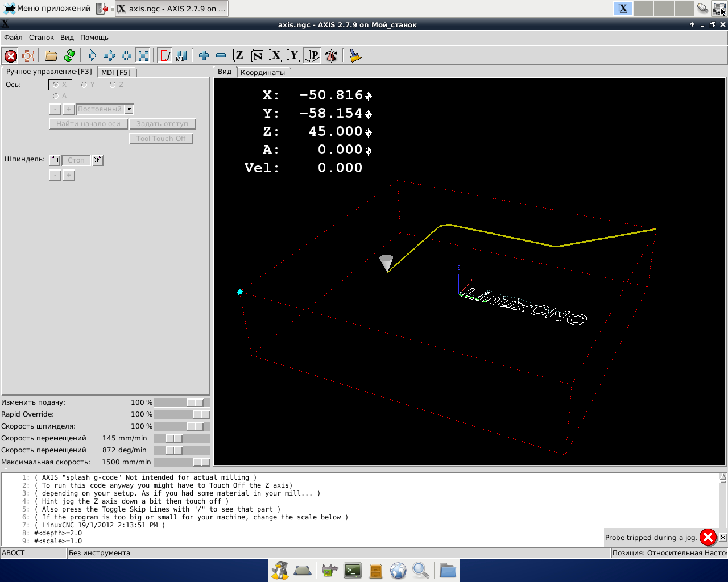This screenshot has width=728, height=582.
Task: Open the network connection tray icon
Action: pyautogui.click(x=702, y=8)
